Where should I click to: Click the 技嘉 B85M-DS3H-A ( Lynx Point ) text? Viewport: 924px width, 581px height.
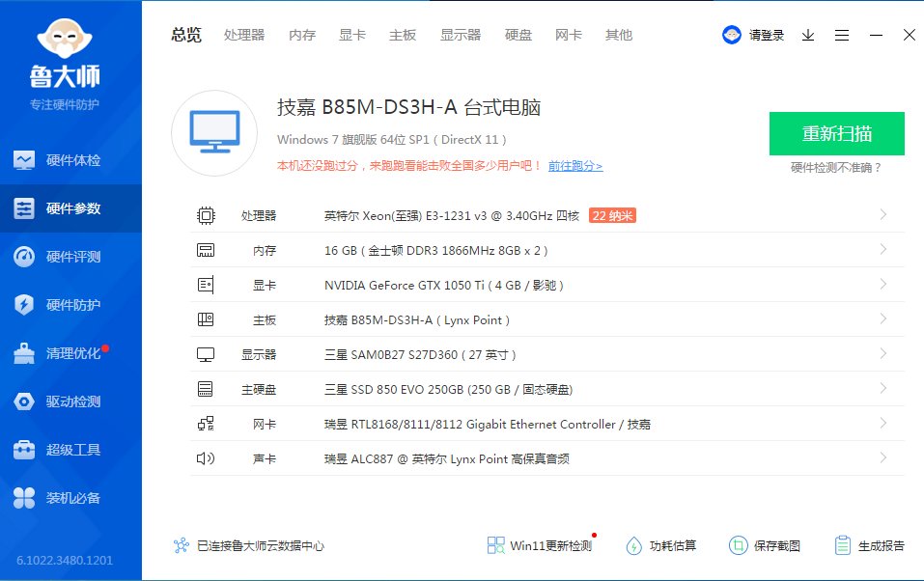pyautogui.click(x=417, y=320)
